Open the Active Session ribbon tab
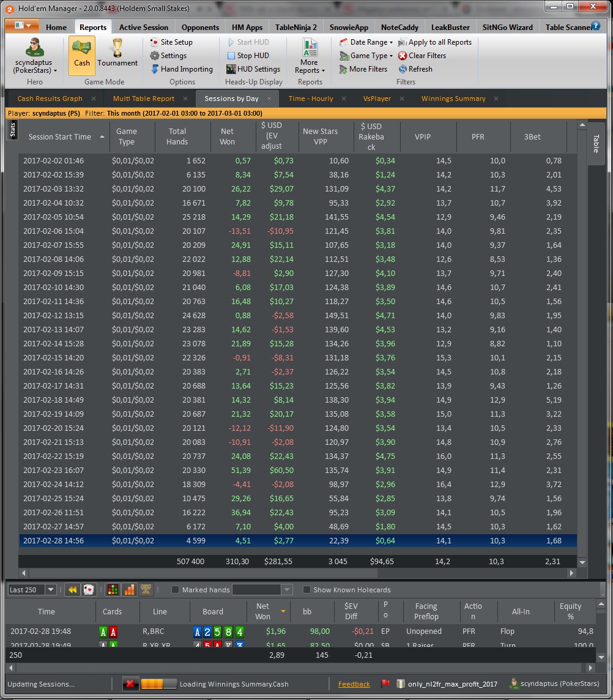The width and height of the screenshot is (613, 700). 144,28
